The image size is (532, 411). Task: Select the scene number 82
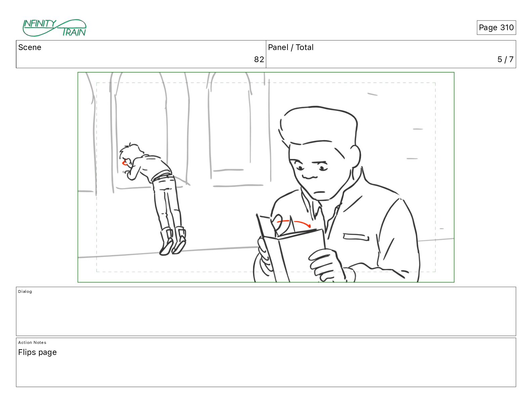click(x=259, y=59)
